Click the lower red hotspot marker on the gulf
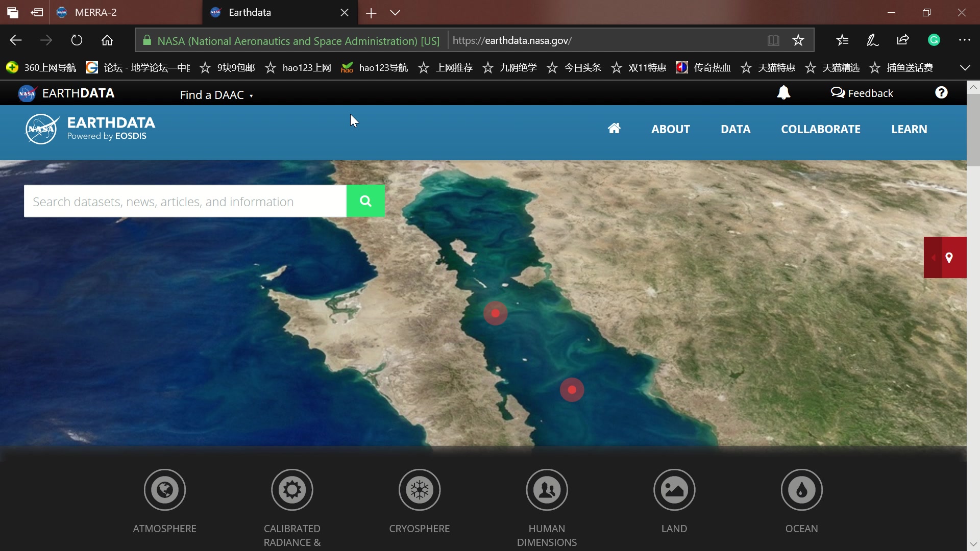This screenshot has height=551, width=980. 572,390
